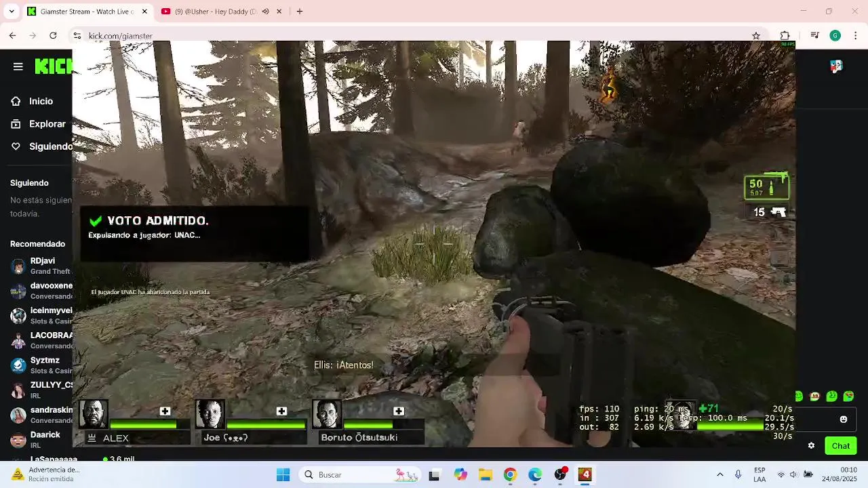Click the taskbar Buscar search box
The image size is (868, 488).
(359, 474)
